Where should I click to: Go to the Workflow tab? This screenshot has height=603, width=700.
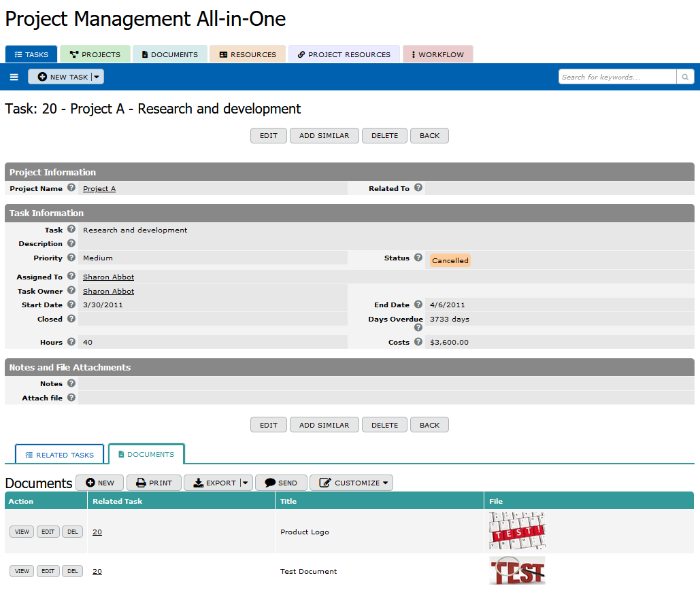[437, 54]
